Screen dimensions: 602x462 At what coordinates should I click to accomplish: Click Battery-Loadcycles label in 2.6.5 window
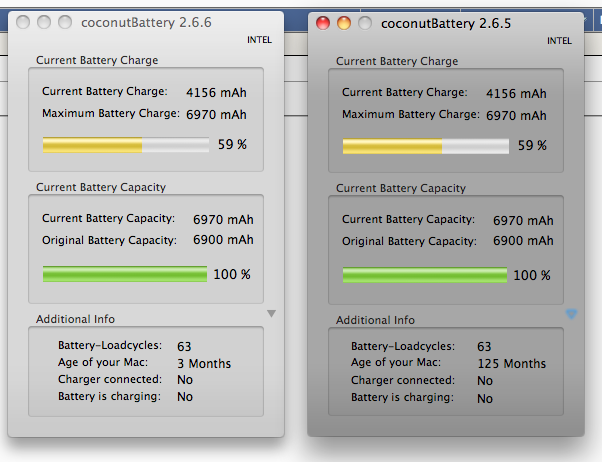point(403,346)
